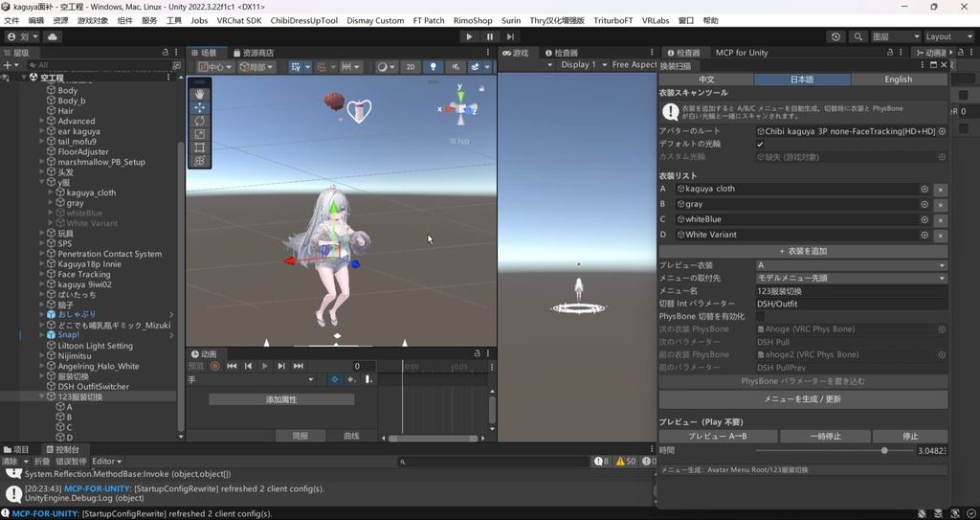Open object picker for whiteBlue outfit

coord(924,219)
